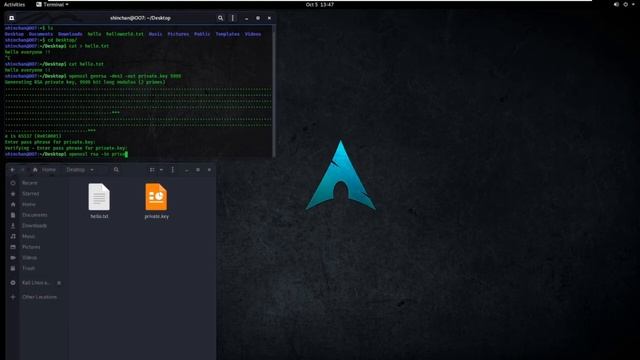Select the hello.txt file icon
The image size is (640, 360).
(x=99, y=197)
